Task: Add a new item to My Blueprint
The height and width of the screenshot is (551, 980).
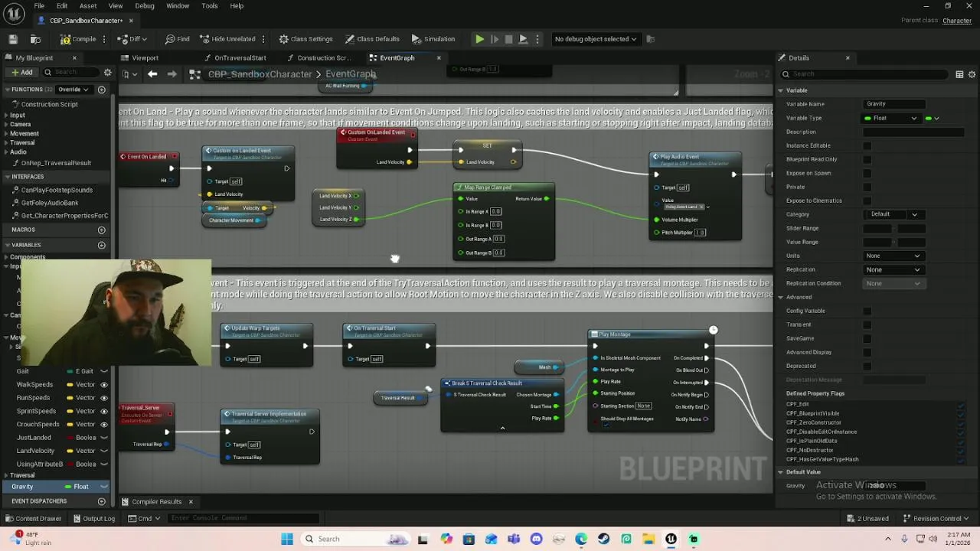Action: tap(21, 73)
